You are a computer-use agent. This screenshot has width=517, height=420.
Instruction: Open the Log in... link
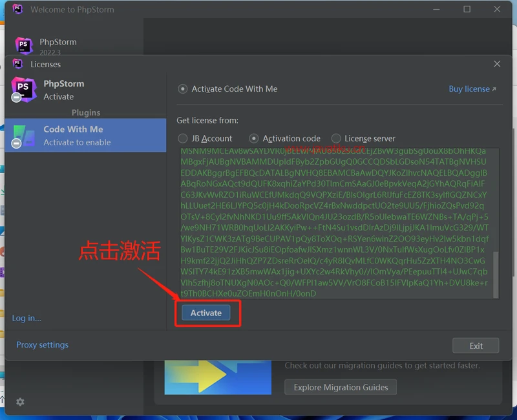coord(26,318)
